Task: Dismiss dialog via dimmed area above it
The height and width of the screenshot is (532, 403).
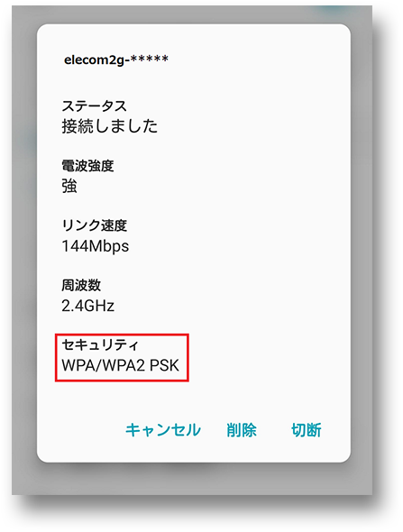Action: pyautogui.click(x=192, y=14)
